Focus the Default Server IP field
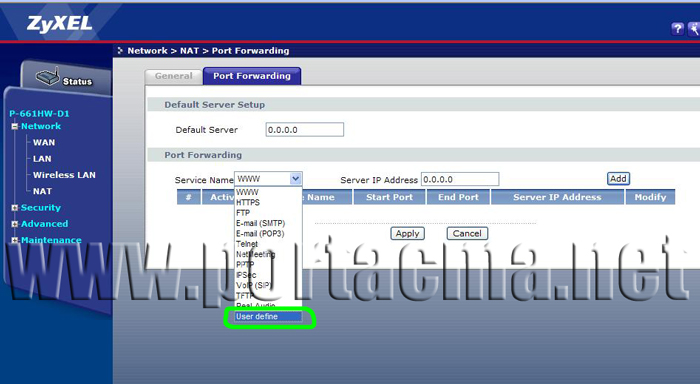 [304, 130]
